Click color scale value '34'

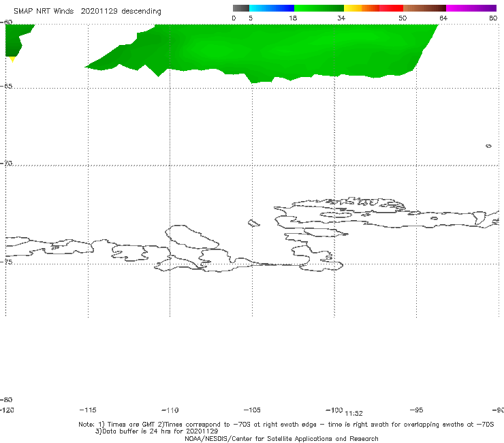(341, 18)
